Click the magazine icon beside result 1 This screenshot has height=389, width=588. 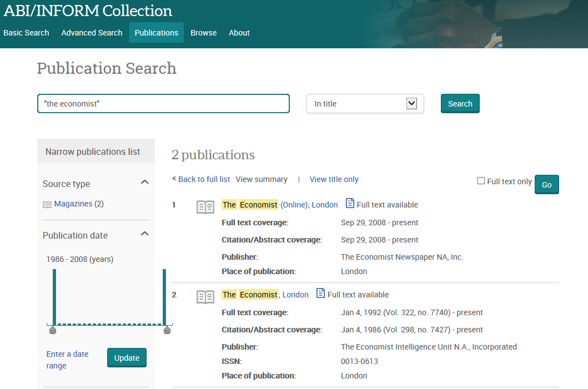coord(205,207)
